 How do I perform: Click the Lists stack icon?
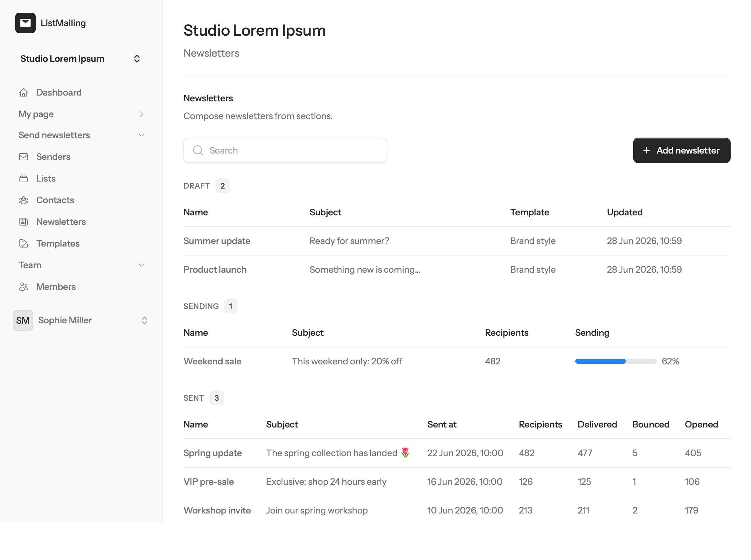click(x=23, y=179)
